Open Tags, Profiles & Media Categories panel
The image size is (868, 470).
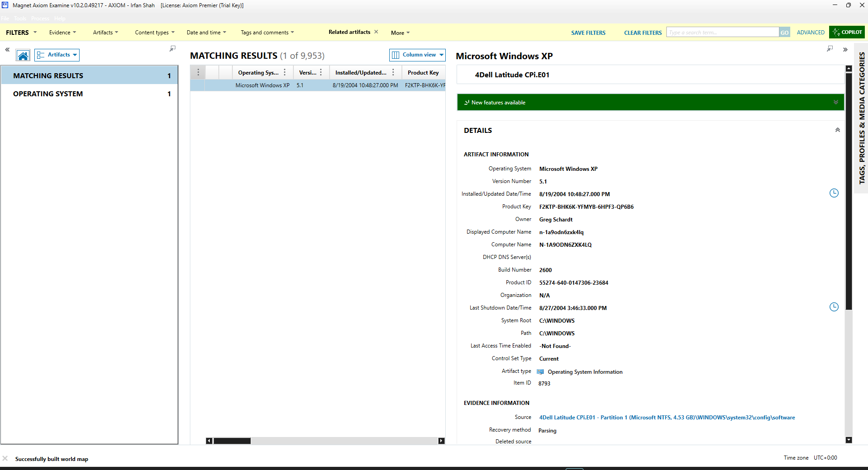(x=861, y=117)
